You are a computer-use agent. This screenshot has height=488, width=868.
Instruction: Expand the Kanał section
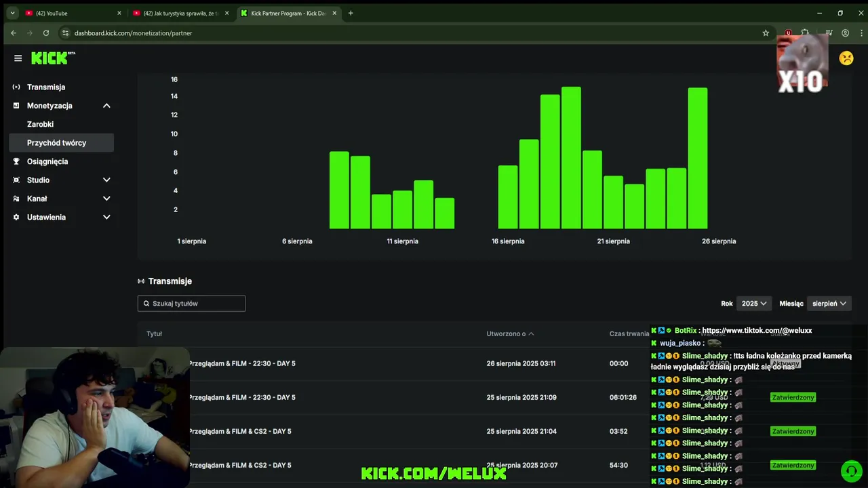coord(106,199)
